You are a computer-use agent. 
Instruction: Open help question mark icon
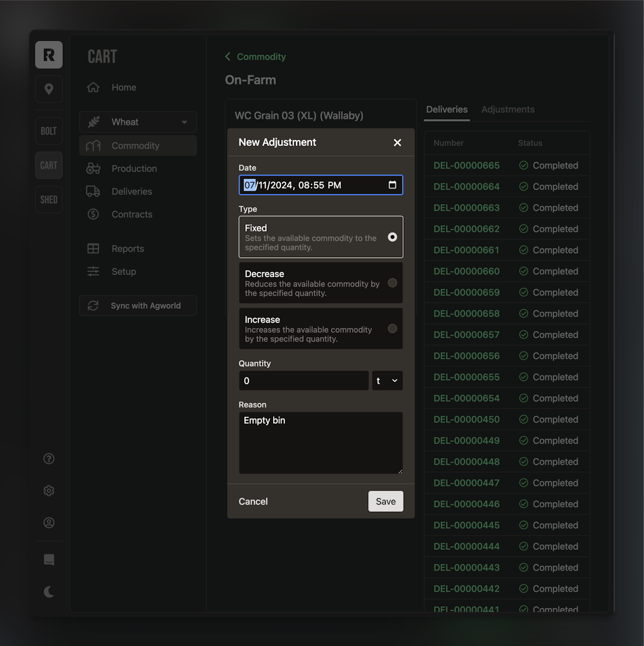[49, 459]
